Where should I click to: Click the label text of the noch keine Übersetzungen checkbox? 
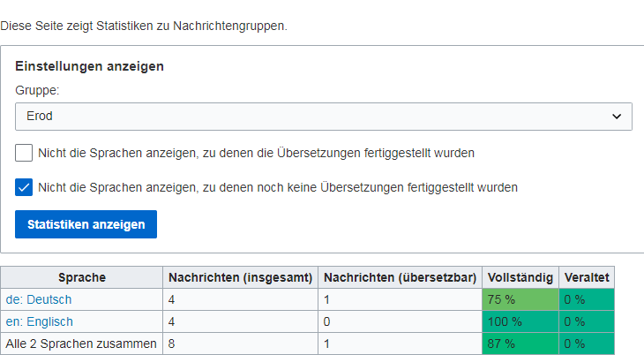point(277,187)
